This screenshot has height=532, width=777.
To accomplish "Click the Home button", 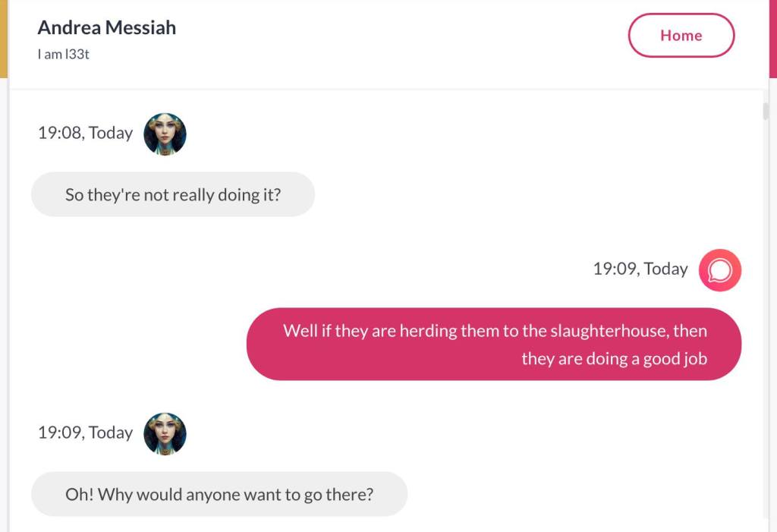I will 681,36.
